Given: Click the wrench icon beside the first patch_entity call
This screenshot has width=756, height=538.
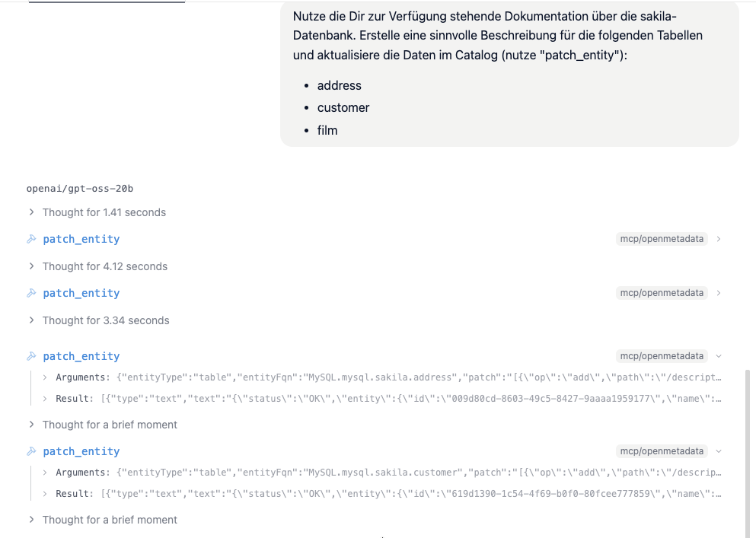Looking at the screenshot, I should coord(31,239).
